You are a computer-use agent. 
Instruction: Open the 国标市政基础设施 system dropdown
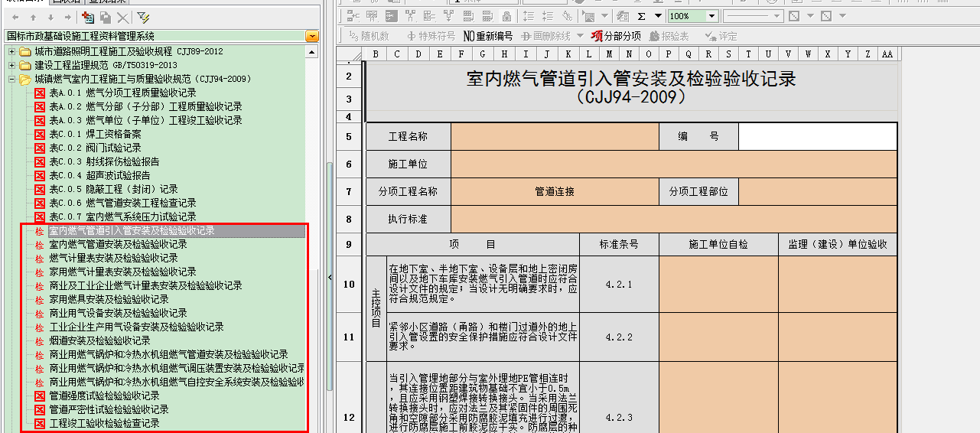click(311, 36)
